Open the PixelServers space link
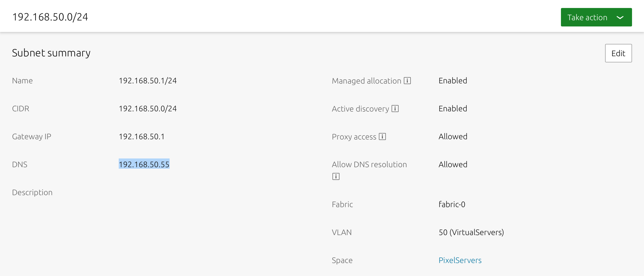This screenshot has width=644, height=276. coord(460,260)
